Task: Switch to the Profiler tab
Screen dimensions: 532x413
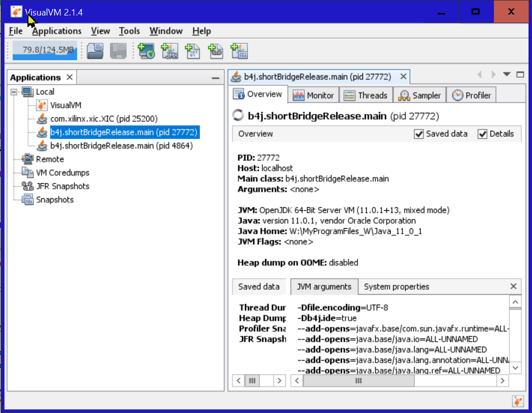Action: pyautogui.click(x=472, y=95)
